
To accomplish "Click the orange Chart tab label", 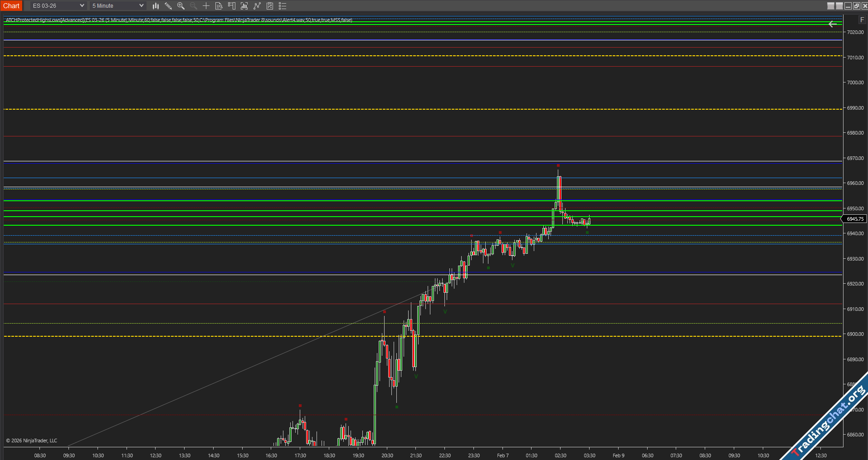I will [x=11, y=6].
